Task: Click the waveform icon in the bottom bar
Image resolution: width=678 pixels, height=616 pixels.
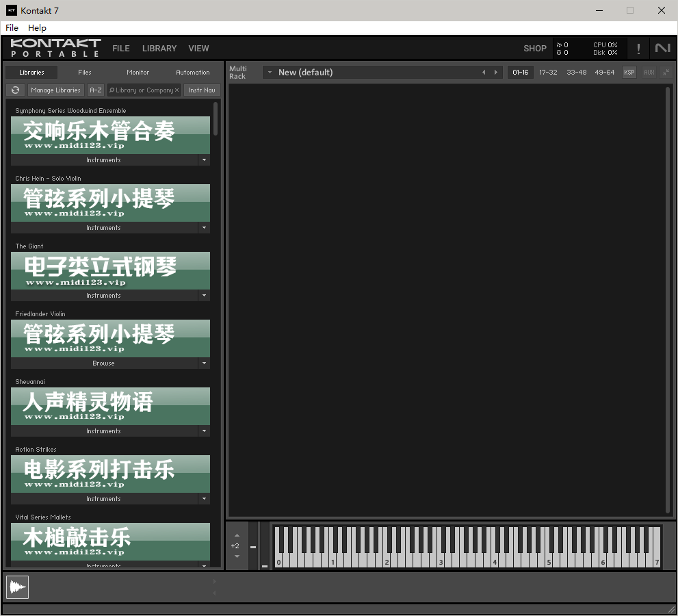Action: (x=17, y=587)
